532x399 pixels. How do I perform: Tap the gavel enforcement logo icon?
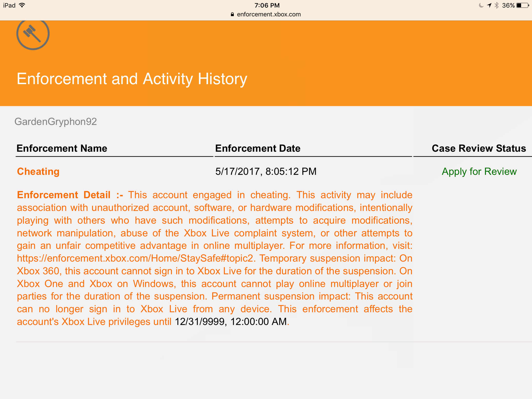pos(33,35)
